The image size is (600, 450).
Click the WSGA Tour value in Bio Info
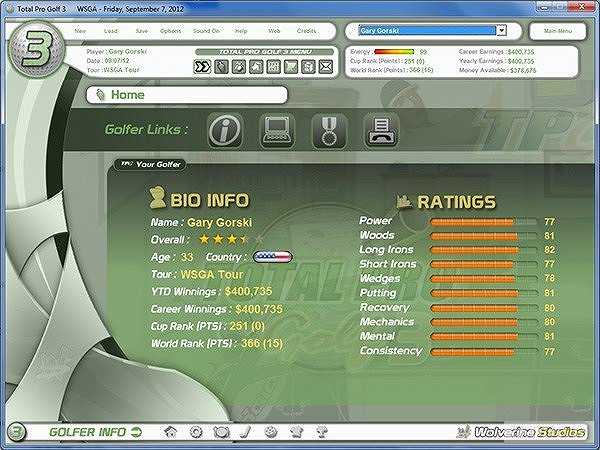212,274
